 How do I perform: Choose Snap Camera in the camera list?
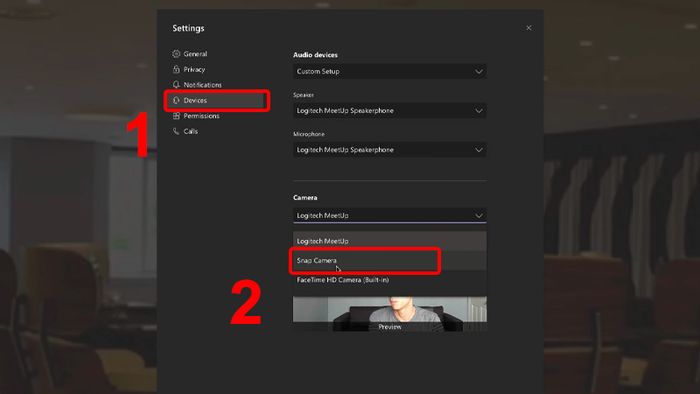click(x=390, y=261)
